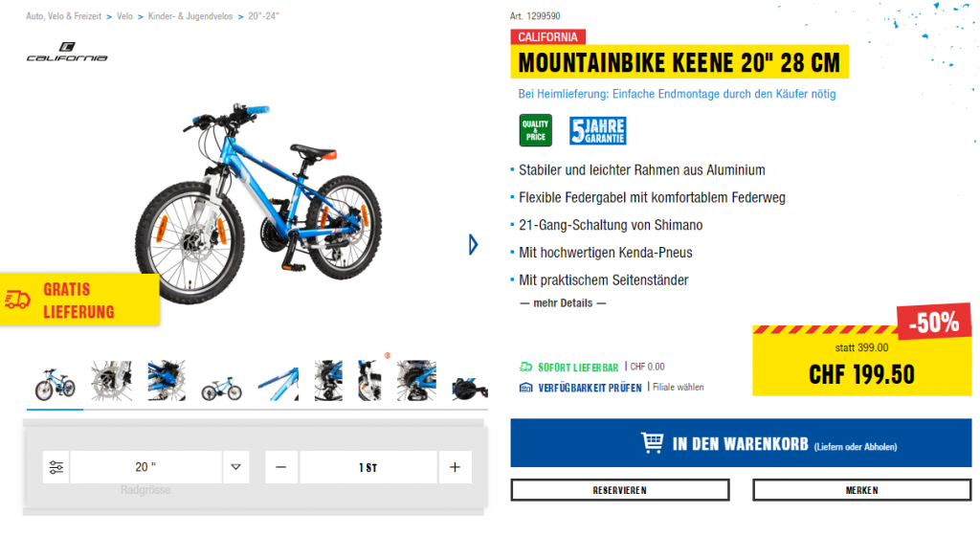Show next product image with arrow
This screenshot has width=980, height=536.
coord(473,244)
